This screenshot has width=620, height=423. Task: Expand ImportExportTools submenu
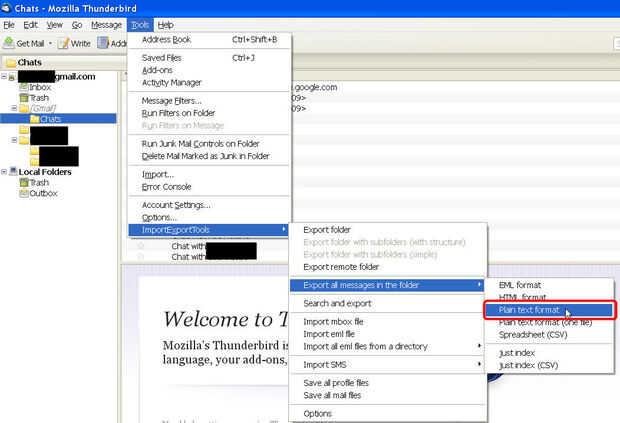(x=209, y=230)
